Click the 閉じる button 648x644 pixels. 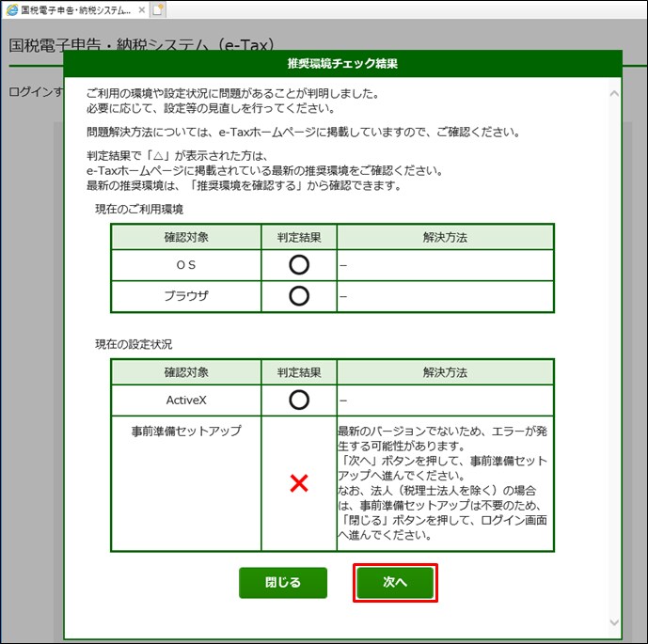click(283, 583)
